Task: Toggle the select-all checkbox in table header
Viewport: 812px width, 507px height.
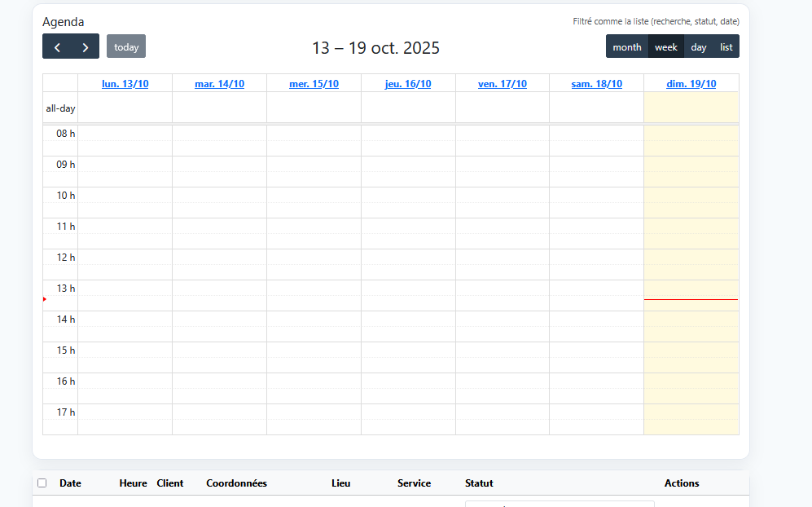Action: [x=42, y=483]
